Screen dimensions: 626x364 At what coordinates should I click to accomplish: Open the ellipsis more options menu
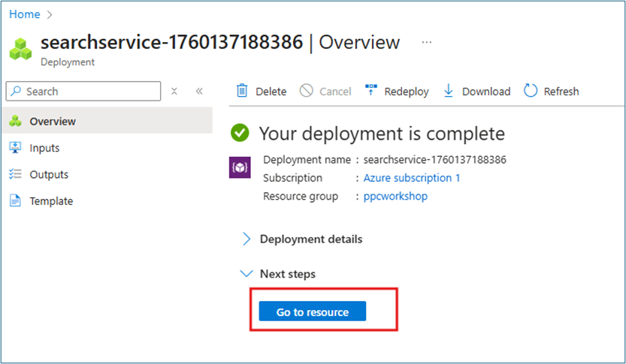[x=426, y=42]
